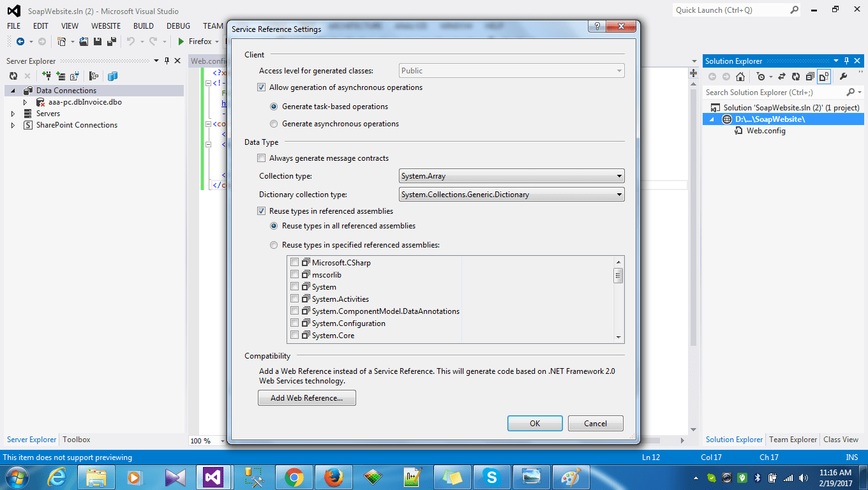Open the WEBSITE menu
The width and height of the screenshot is (868, 490).
(105, 26)
